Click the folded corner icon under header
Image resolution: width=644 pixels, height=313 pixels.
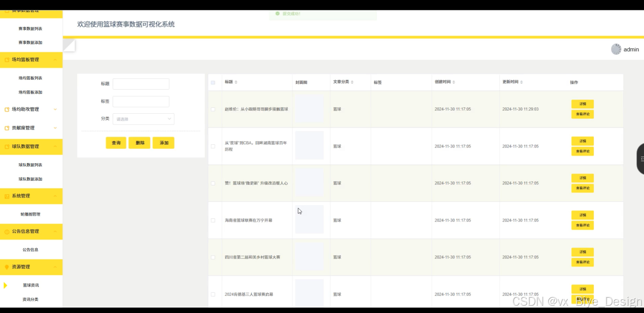click(69, 45)
